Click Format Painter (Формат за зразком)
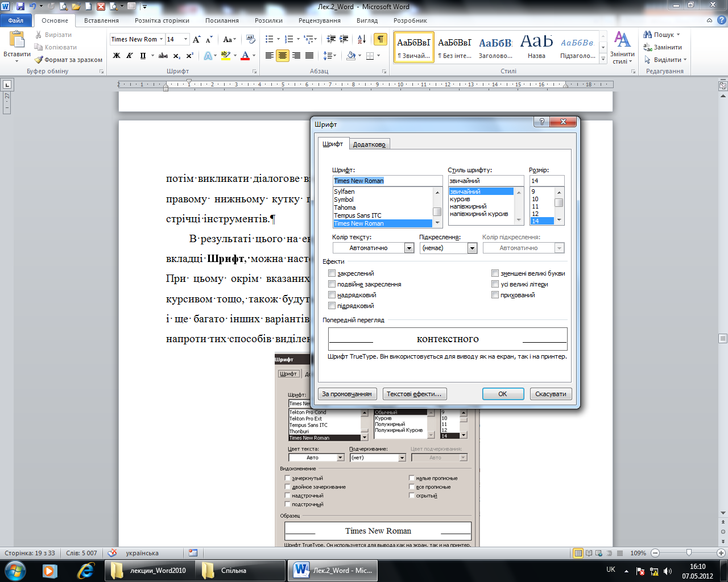 68,60
